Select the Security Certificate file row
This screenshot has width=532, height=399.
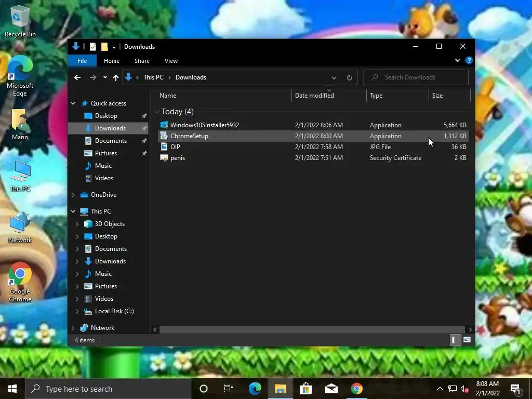click(313, 157)
